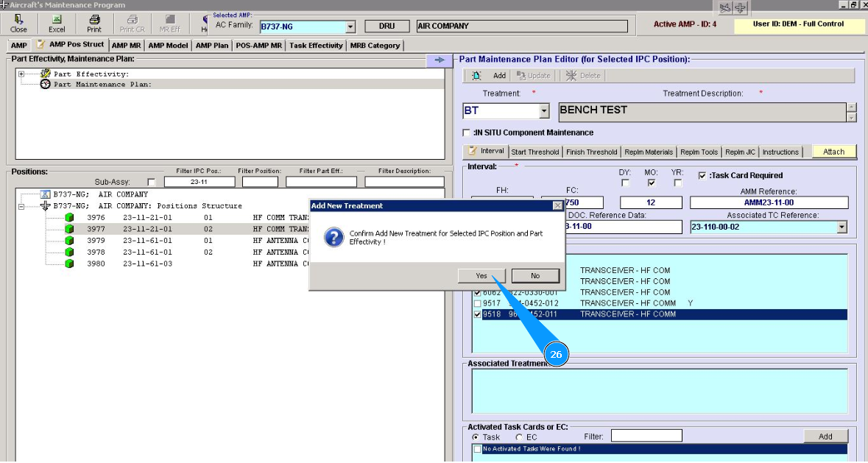Image resolution: width=868 pixels, height=463 pixels.
Task: Click Yes in Add New Treatment dialog
Action: point(481,275)
